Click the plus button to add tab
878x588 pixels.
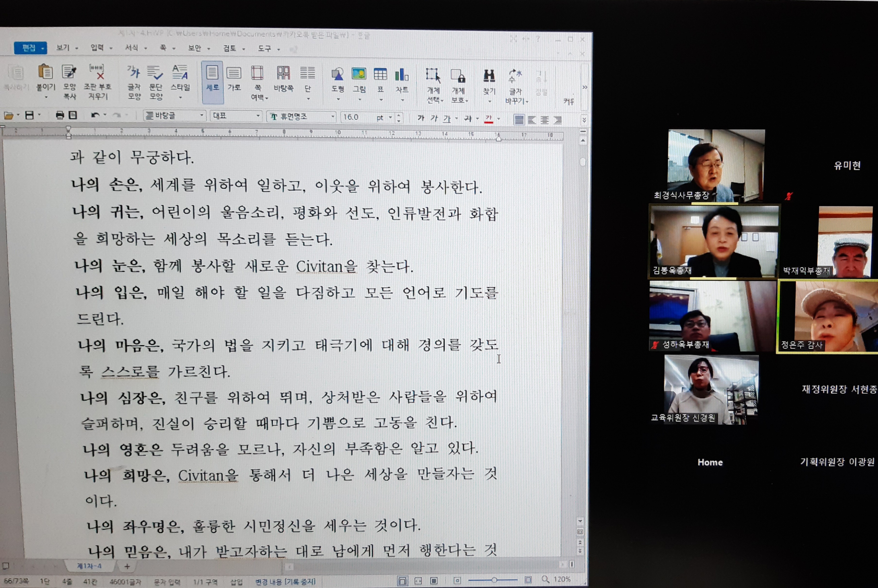click(127, 566)
